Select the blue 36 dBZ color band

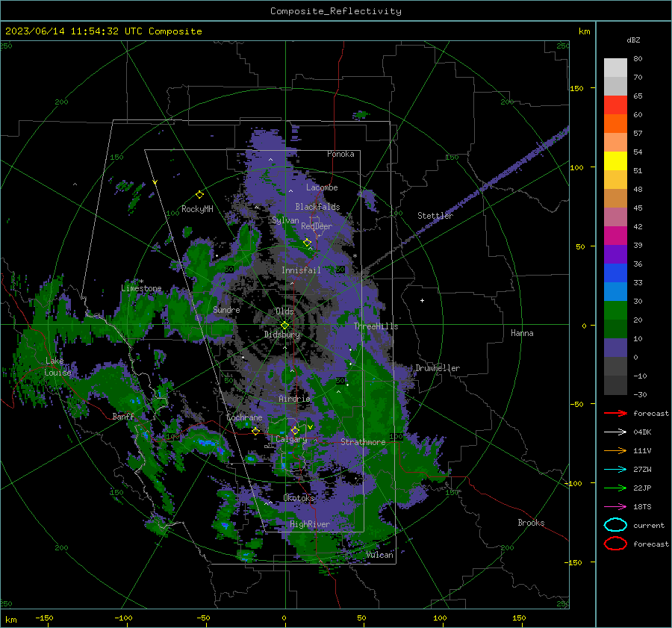tap(615, 273)
